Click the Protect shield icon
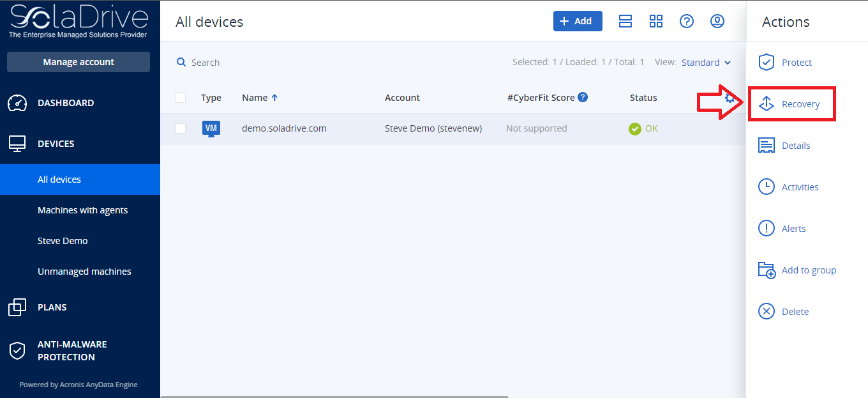Image resolution: width=868 pixels, height=398 pixels. pos(766,62)
